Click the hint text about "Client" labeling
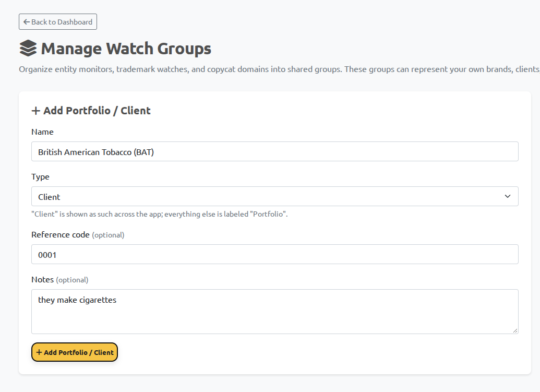540x392 pixels. (160, 214)
